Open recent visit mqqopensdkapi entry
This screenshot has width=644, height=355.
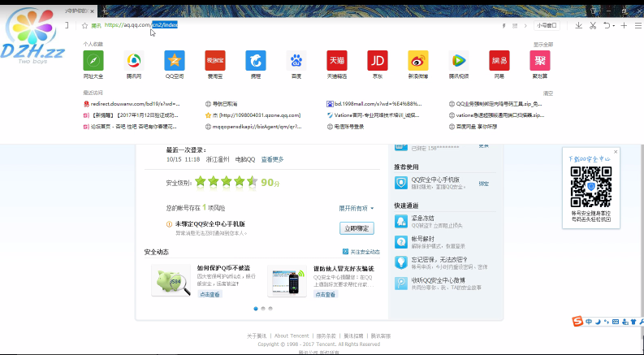253,127
